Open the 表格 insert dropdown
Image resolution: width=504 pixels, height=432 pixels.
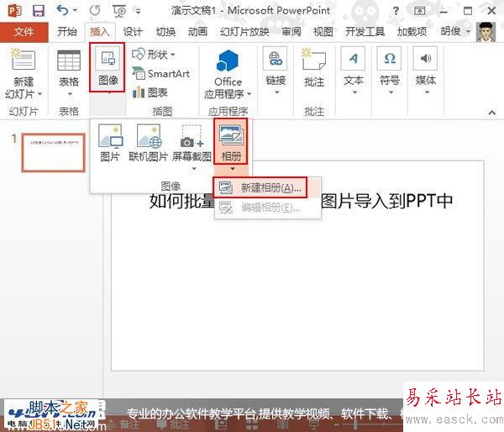69,73
